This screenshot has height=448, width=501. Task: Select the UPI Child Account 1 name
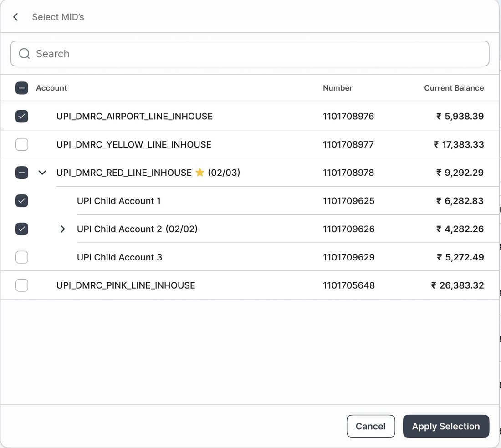pyautogui.click(x=119, y=201)
